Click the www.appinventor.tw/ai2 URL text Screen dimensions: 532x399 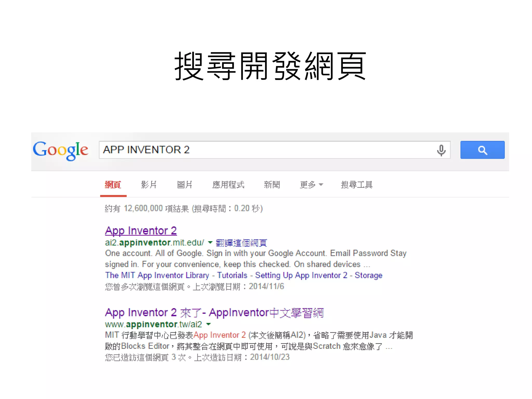pos(154,324)
